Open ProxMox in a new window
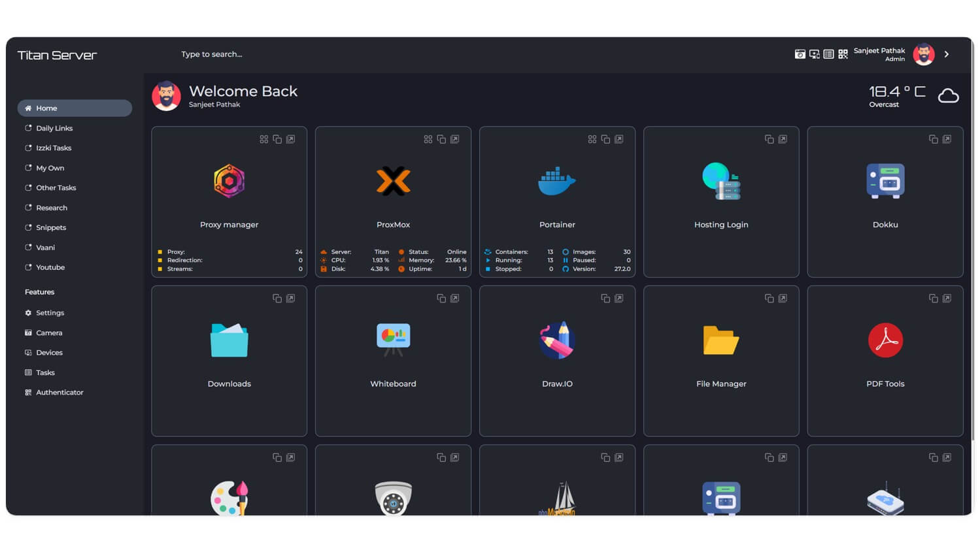Image resolution: width=980 pixels, height=552 pixels. [454, 138]
